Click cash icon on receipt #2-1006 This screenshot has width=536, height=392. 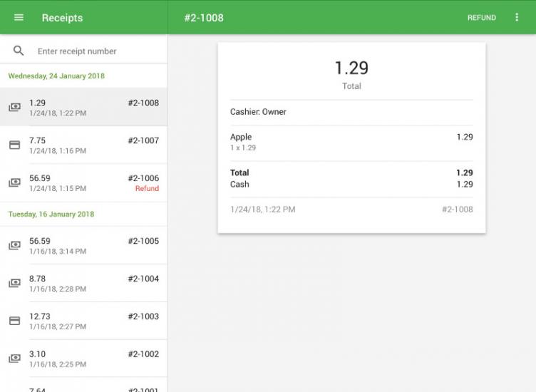[14, 183]
